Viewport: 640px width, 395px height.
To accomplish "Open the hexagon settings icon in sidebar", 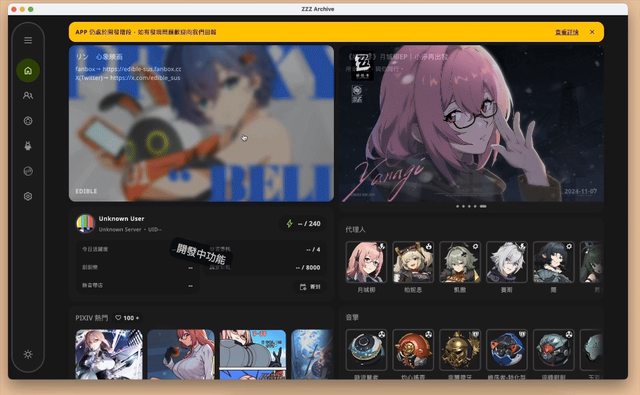I will pos(28,196).
